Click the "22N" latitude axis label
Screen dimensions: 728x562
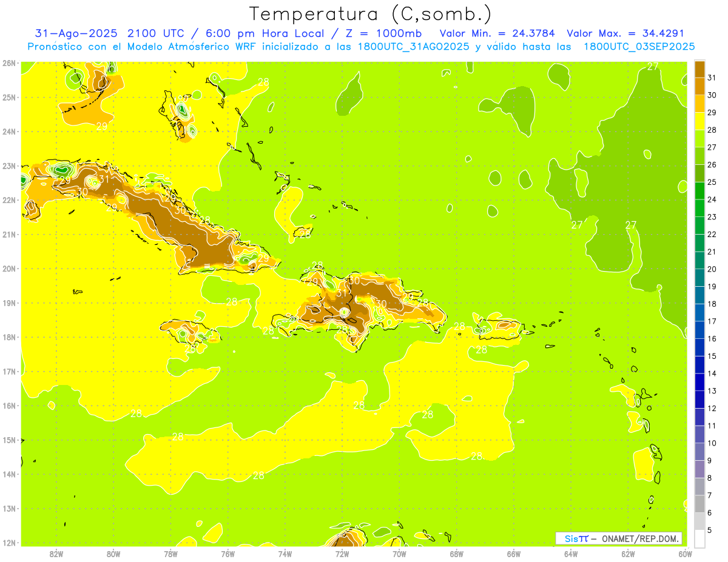[9, 200]
